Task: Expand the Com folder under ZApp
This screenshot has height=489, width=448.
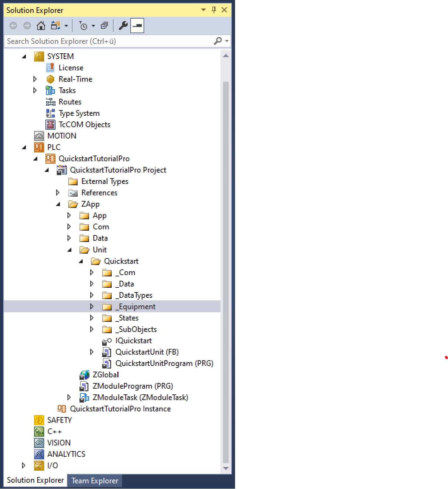Action: (69, 227)
